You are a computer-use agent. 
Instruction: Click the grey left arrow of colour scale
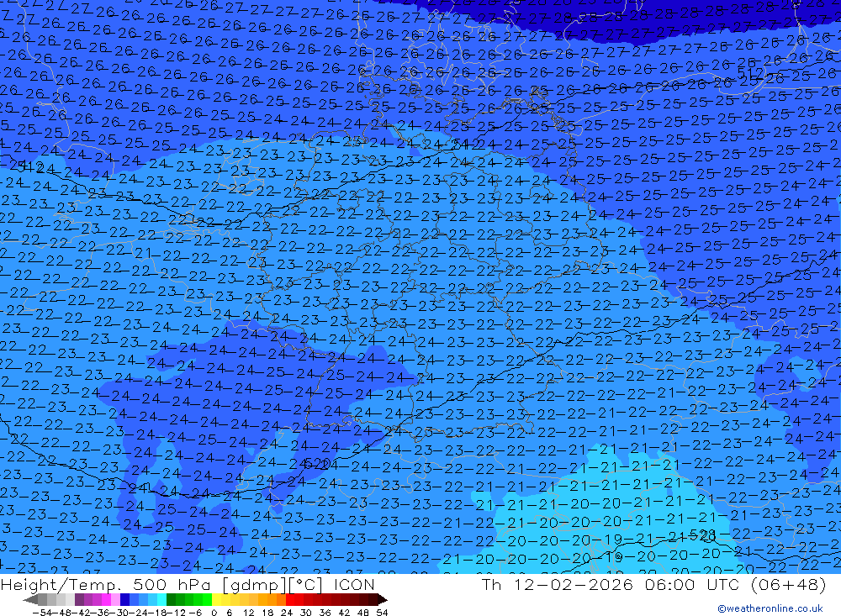[30, 599]
